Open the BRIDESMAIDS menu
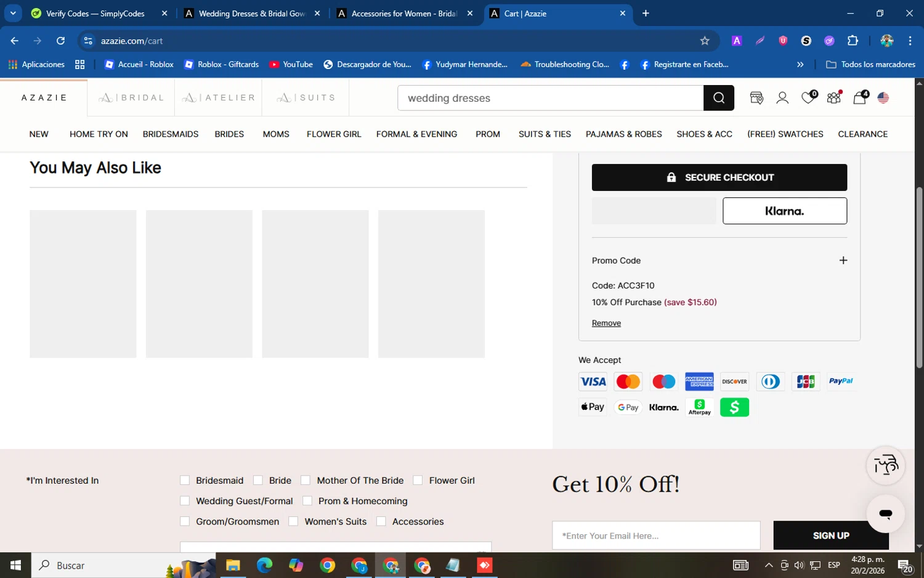This screenshot has height=578, width=924. click(171, 134)
